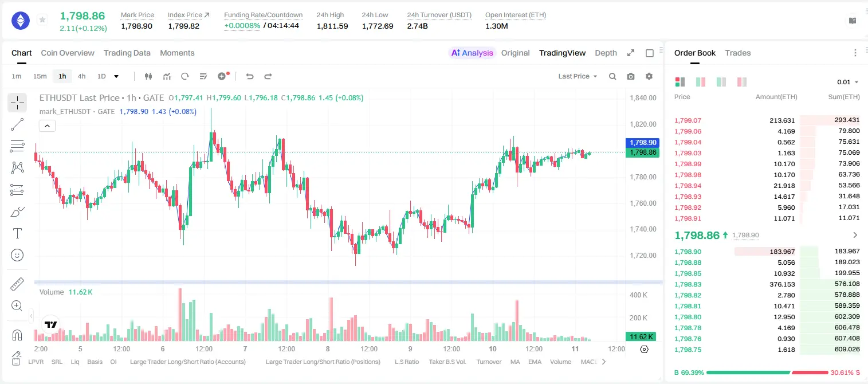
Task: Collapse the indicator legend with the chevron
Action: (x=48, y=126)
